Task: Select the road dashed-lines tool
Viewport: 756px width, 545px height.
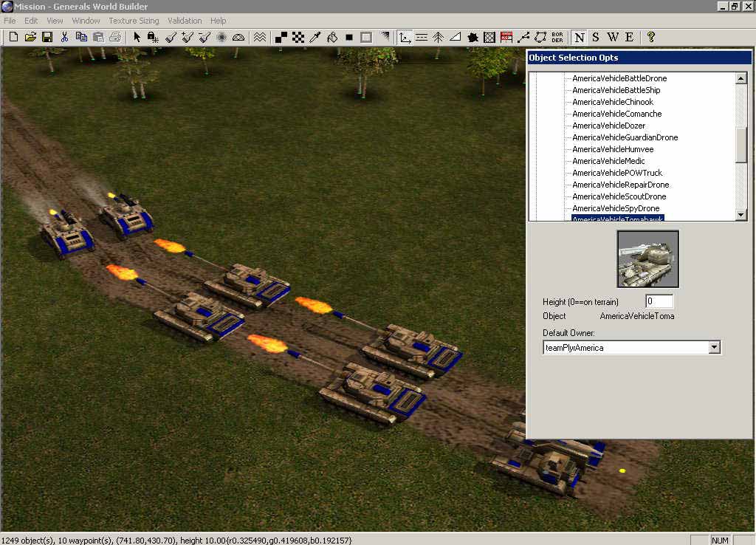Action: point(422,37)
